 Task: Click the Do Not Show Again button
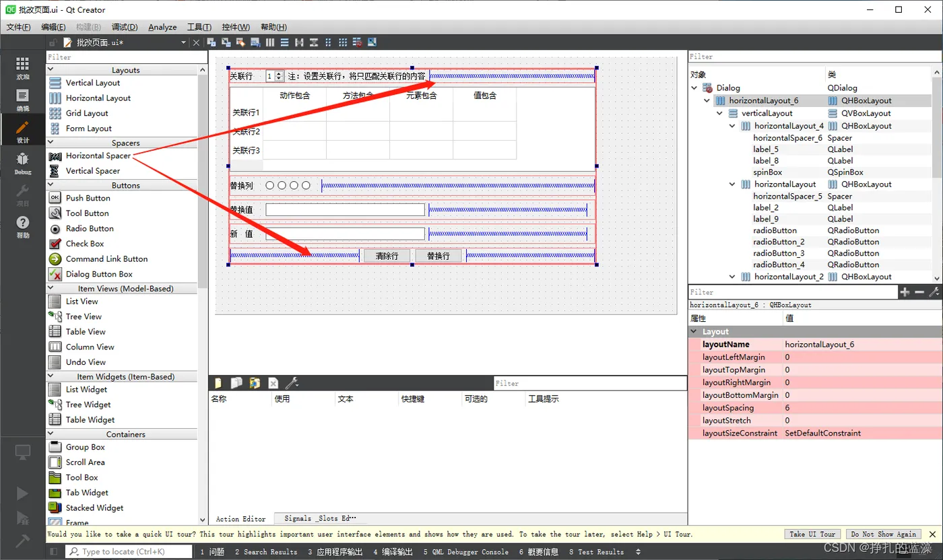[883, 534]
